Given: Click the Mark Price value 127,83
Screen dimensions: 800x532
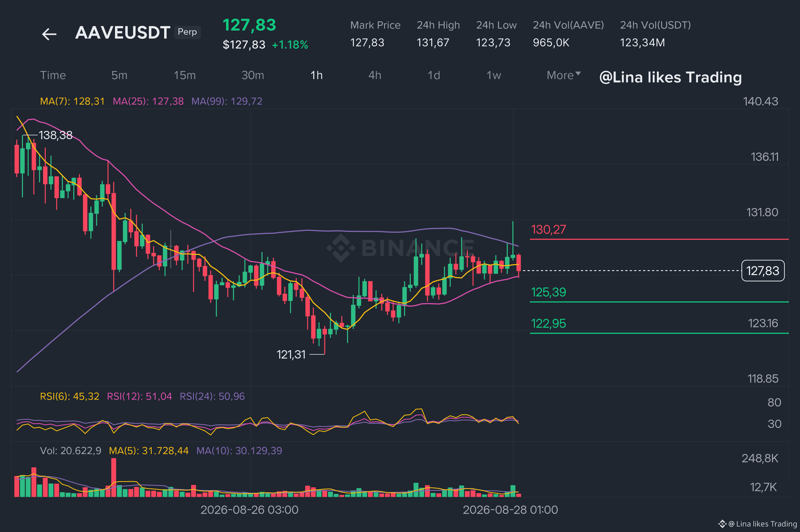Looking at the screenshot, I should 367,42.
